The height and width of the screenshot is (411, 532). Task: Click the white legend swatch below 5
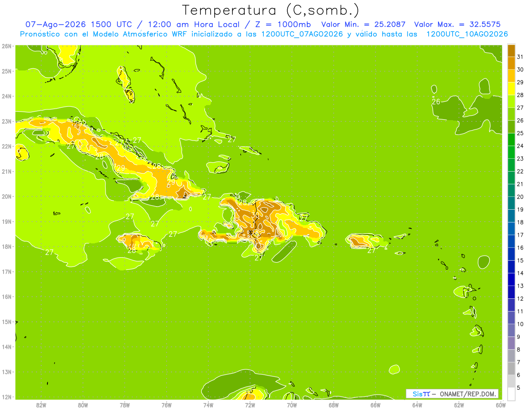(x=512, y=394)
